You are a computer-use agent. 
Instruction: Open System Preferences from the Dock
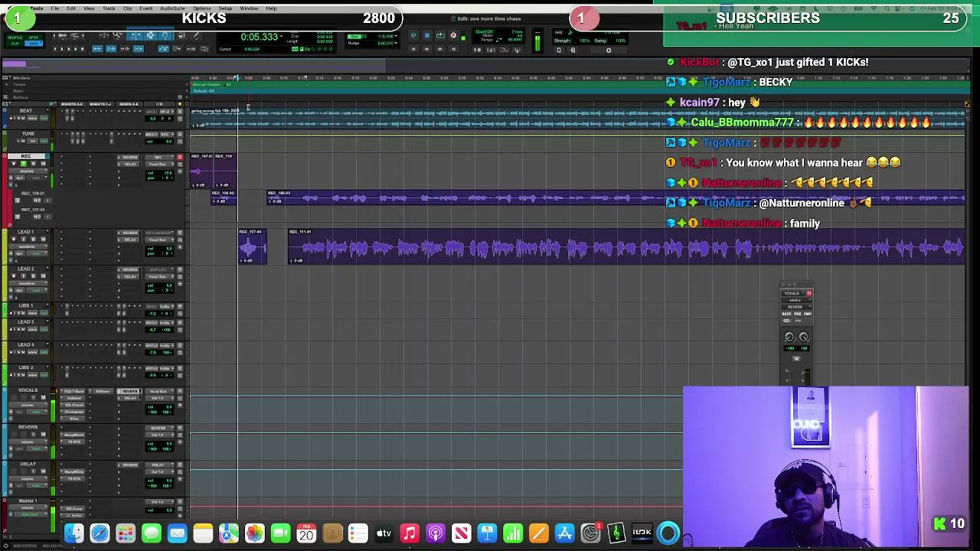(x=590, y=533)
